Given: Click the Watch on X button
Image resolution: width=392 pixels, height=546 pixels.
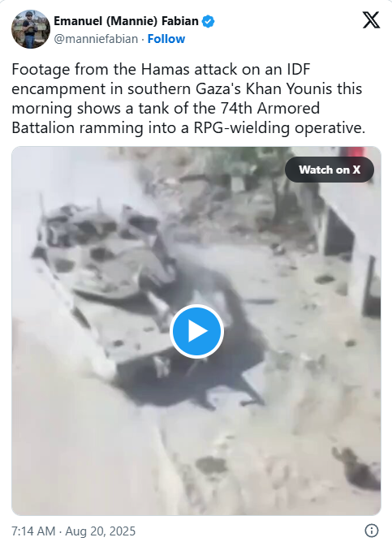Looking at the screenshot, I should (x=330, y=170).
